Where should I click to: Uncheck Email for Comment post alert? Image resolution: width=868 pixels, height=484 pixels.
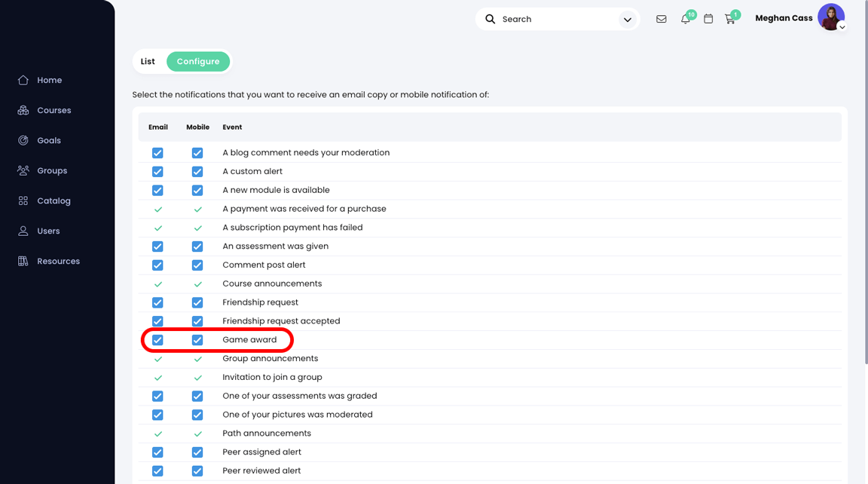click(157, 265)
